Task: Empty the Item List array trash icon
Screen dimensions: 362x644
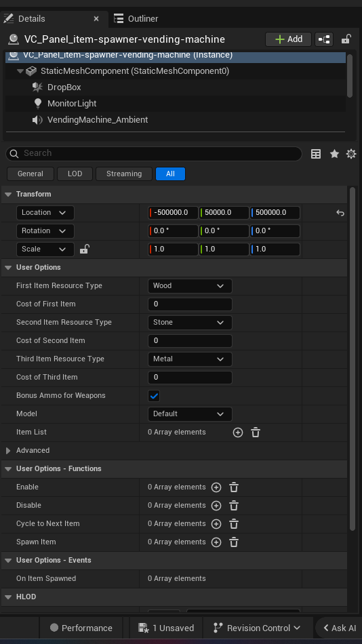Action: tap(256, 432)
